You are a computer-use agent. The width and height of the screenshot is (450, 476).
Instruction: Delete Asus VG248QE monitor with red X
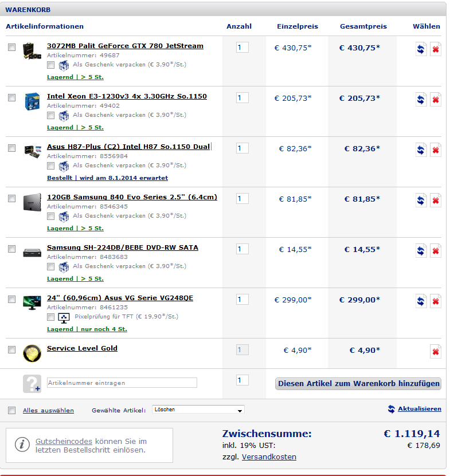pyautogui.click(x=436, y=301)
